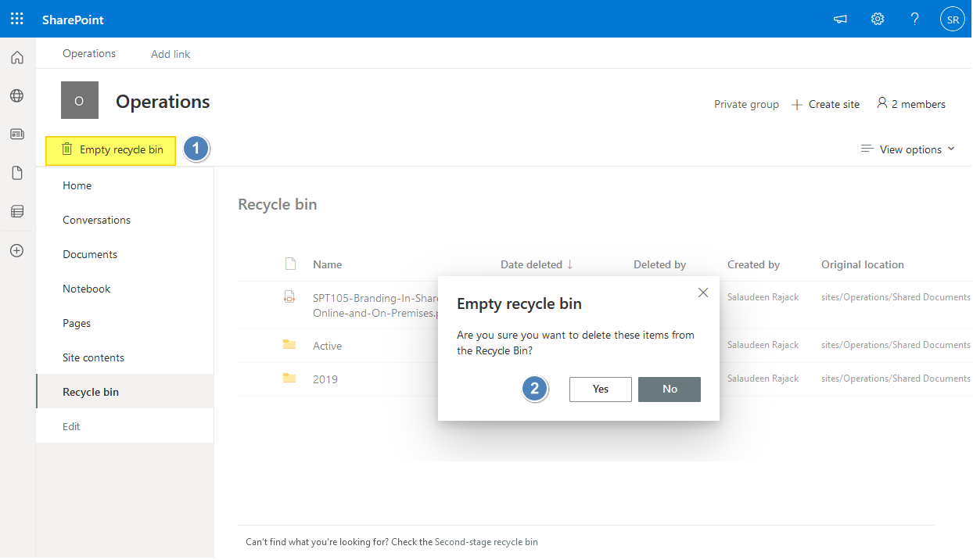Viewport: 973px width, 560px height.
Task: Open the Second-stage recycle bin link
Action: pyautogui.click(x=486, y=541)
